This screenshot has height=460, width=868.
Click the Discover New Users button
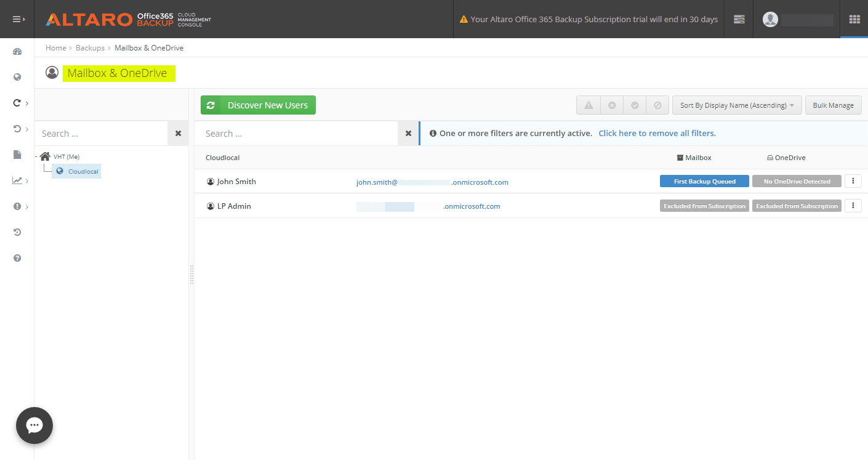(x=258, y=105)
